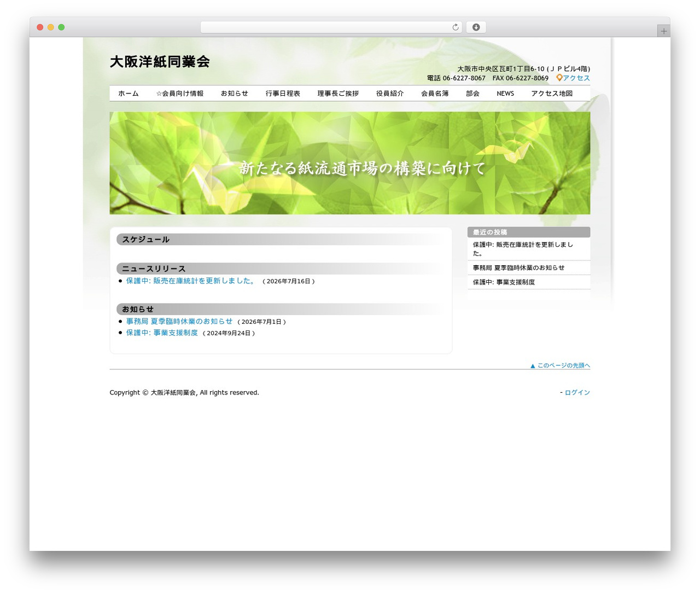Click the orange access pin icon
This screenshot has height=593, width=700.
pyautogui.click(x=559, y=78)
